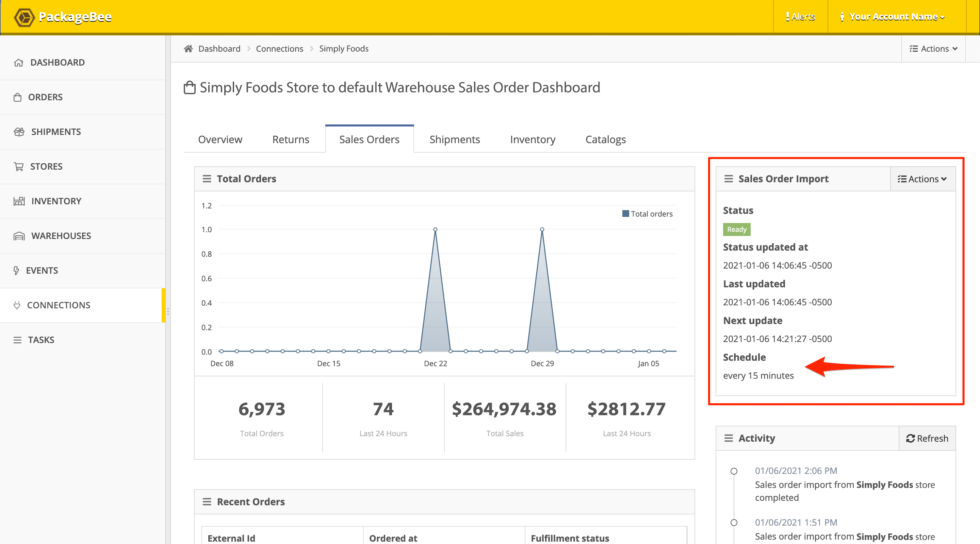This screenshot has height=544, width=980.
Task: Switch to the Returns tab
Action: pos(291,139)
